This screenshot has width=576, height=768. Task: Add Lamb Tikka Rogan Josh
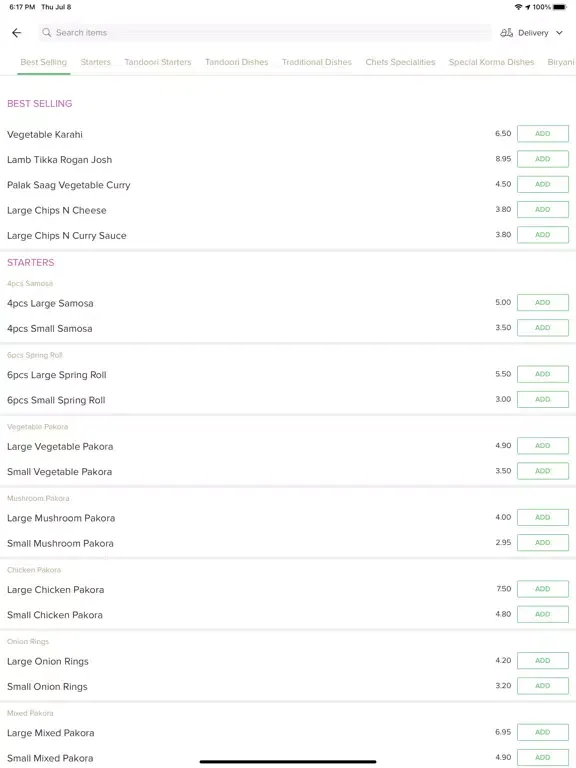point(543,159)
